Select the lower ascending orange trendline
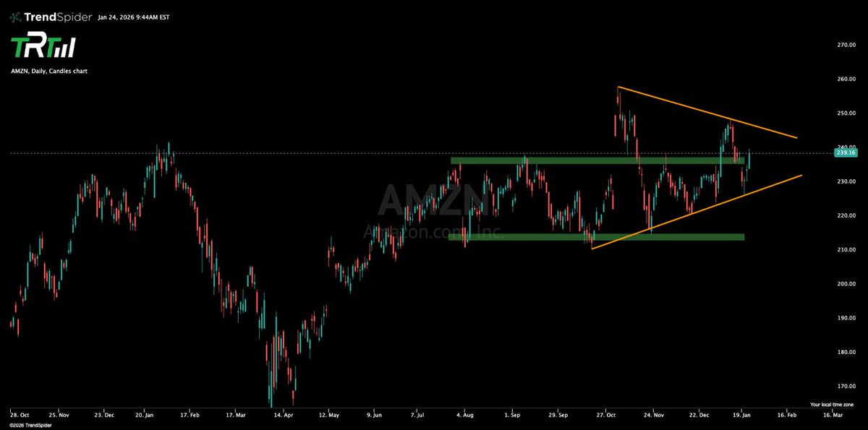868x430 pixels. tap(696, 212)
